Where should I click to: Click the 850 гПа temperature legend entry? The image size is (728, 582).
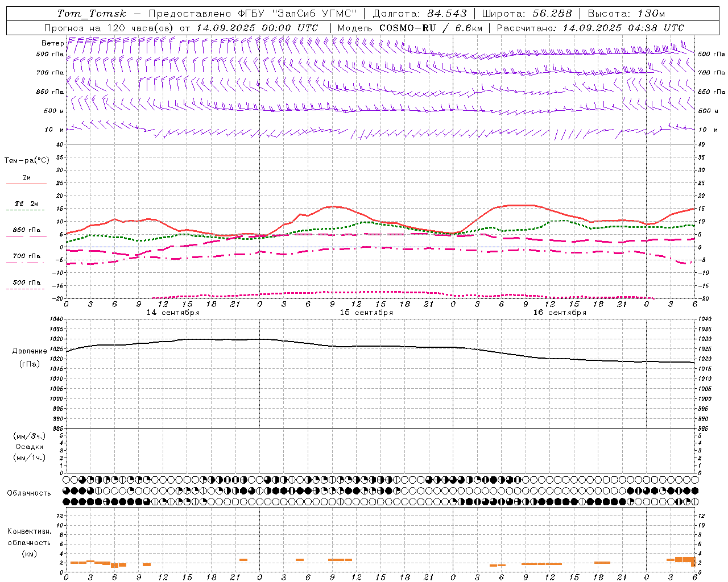tap(26, 230)
